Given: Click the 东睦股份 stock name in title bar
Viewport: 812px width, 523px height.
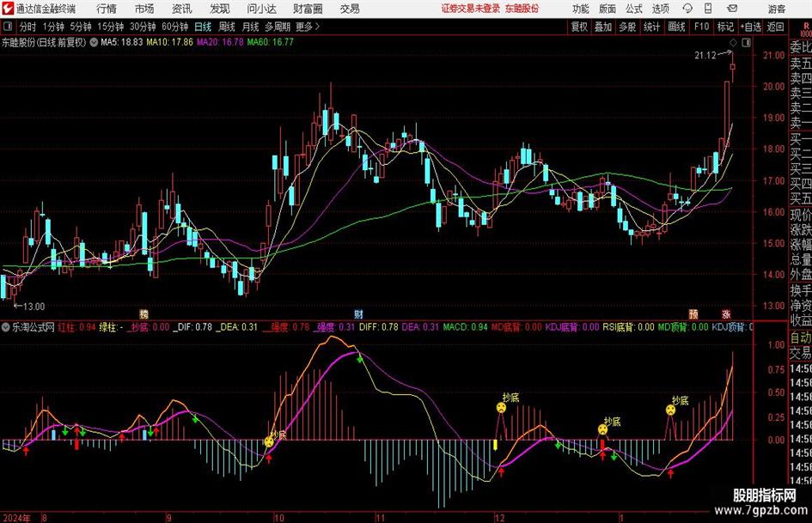Looking at the screenshot, I should pos(522,9).
